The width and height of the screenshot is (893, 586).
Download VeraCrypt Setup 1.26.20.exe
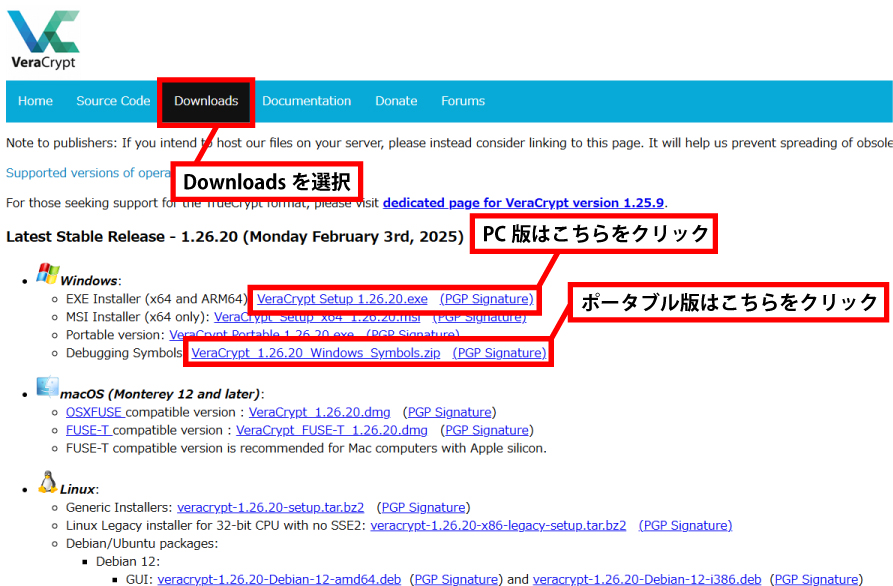(x=342, y=299)
